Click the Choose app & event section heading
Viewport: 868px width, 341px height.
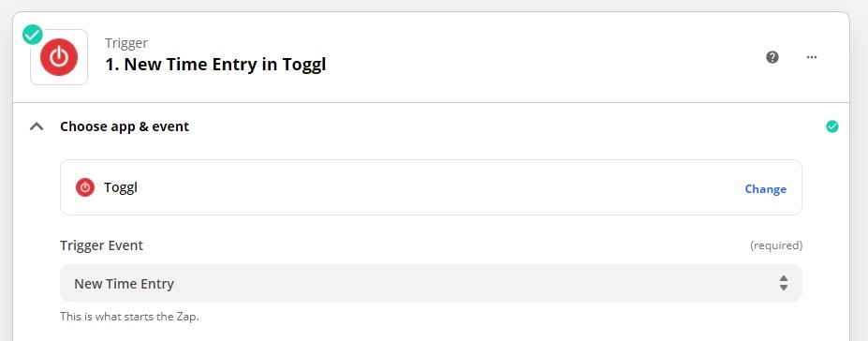tap(125, 126)
